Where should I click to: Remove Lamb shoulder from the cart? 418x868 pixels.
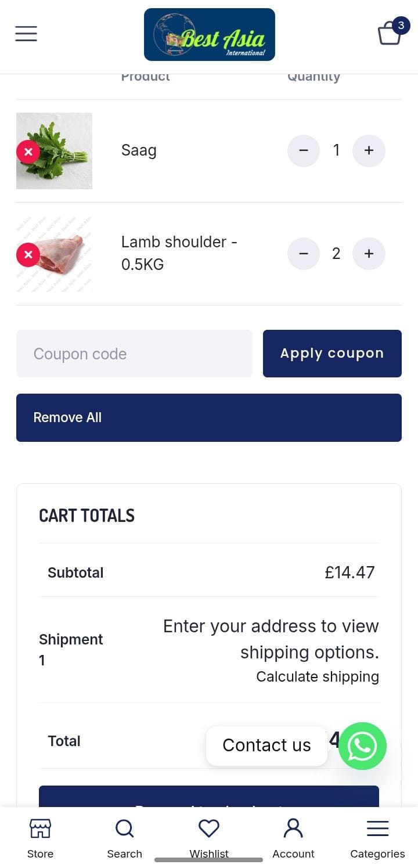pos(28,254)
